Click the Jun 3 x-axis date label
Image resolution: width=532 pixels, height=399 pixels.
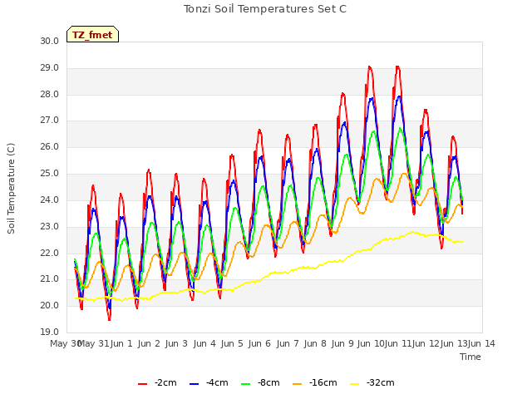pyautogui.click(x=176, y=343)
